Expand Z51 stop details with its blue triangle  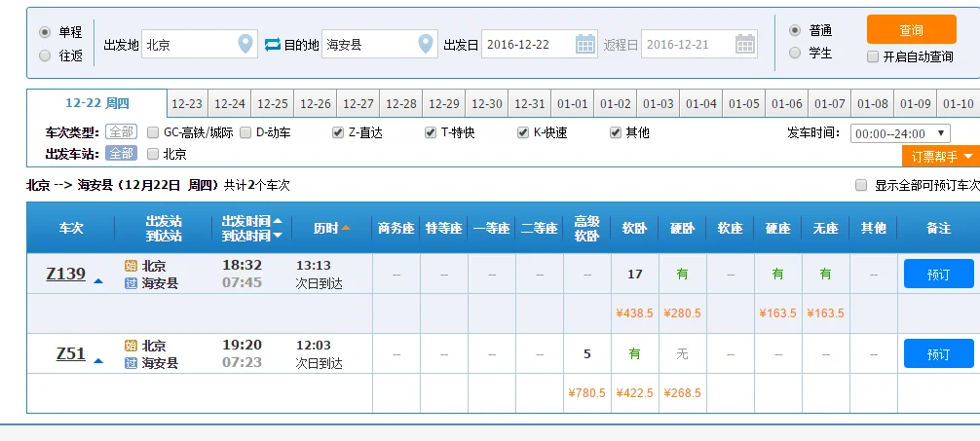point(98,360)
